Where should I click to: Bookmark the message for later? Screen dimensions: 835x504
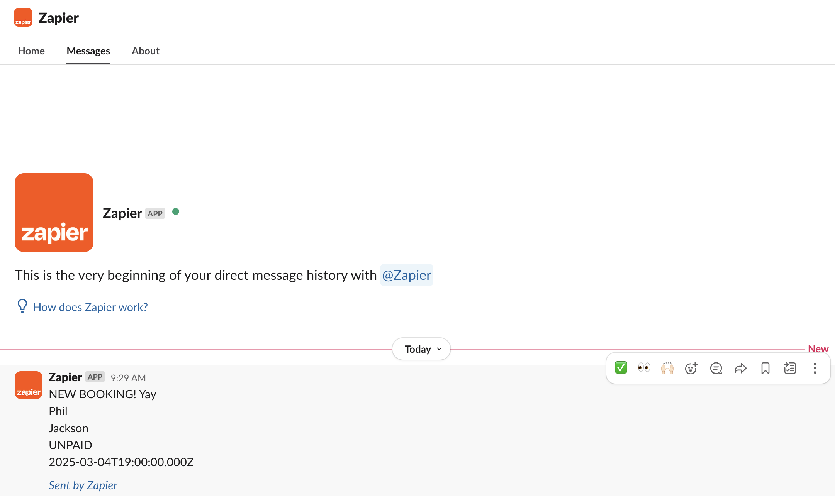point(765,368)
